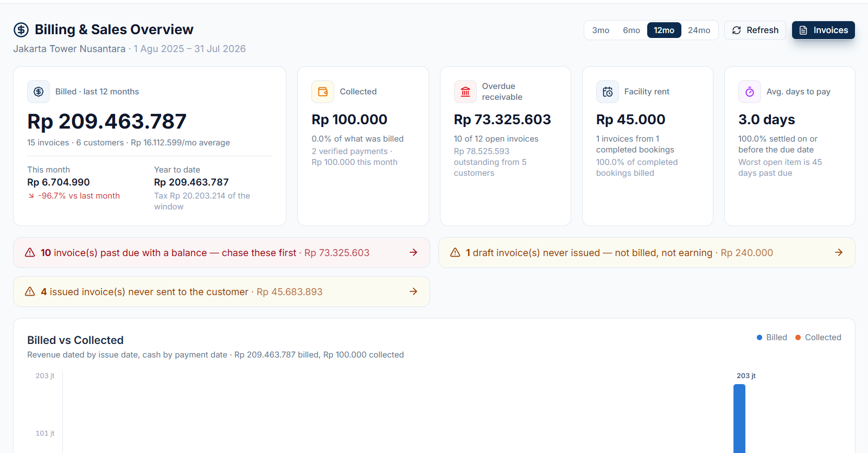Image resolution: width=868 pixels, height=453 pixels.
Task: Click the warning triangle on draft invoice alert
Action: 455,253
